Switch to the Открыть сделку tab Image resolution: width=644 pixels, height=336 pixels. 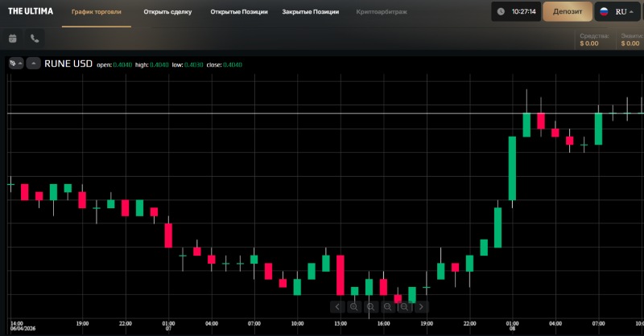click(x=167, y=12)
